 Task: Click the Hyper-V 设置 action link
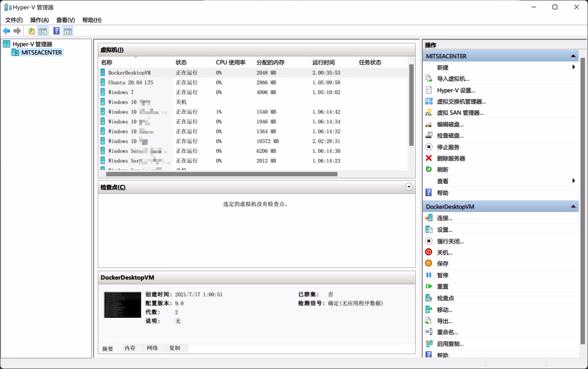pyautogui.click(x=456, y=90)
